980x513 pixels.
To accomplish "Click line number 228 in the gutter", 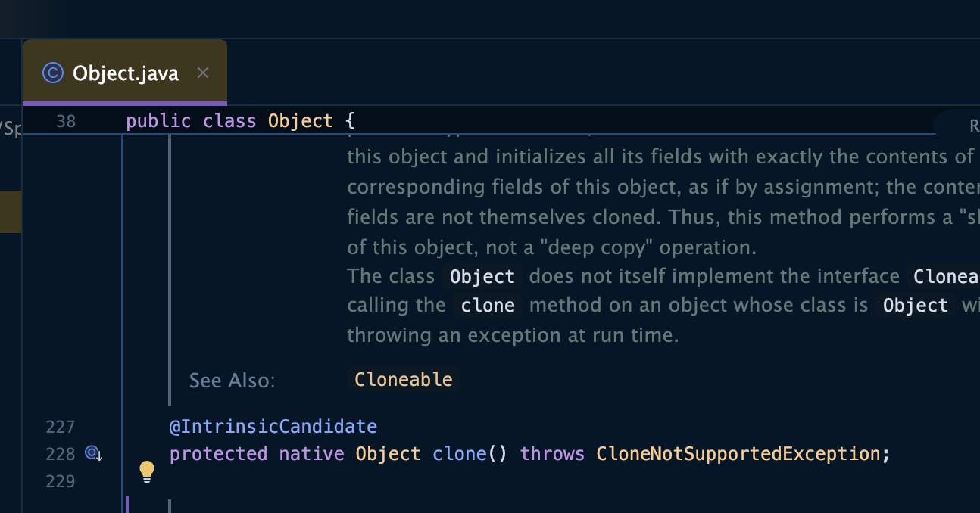I will point(61,454).
